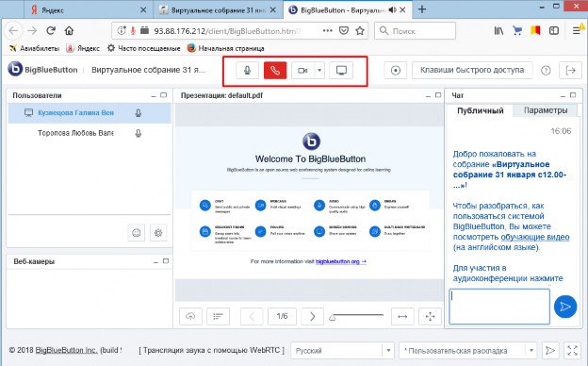Switch to the Виртуальное собрание 31 browser tab

(x=219, y=10)
